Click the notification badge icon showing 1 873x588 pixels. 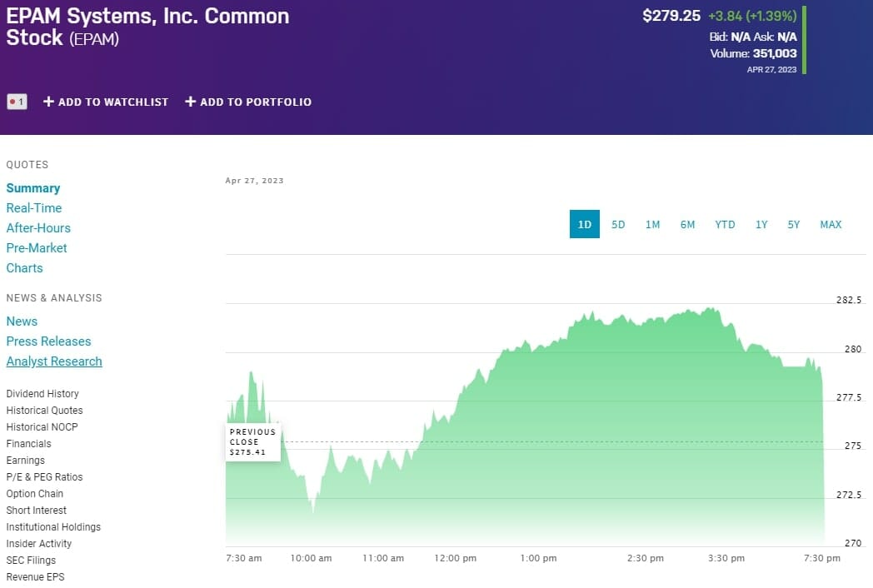[x=17, y=102]
